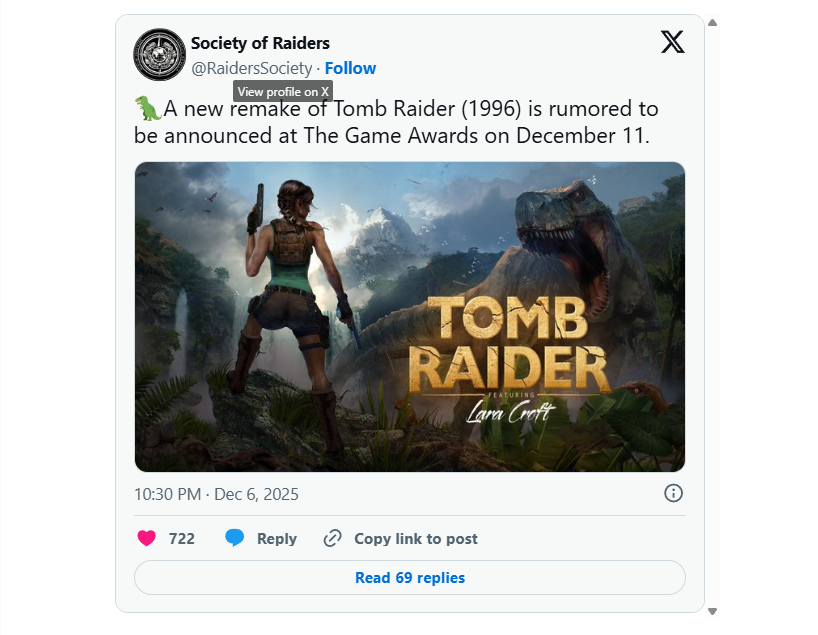This screenshot has height=635, width=818.
Task: Open the info circle icon near the timestamp
Action: click(x=673, y=493)
